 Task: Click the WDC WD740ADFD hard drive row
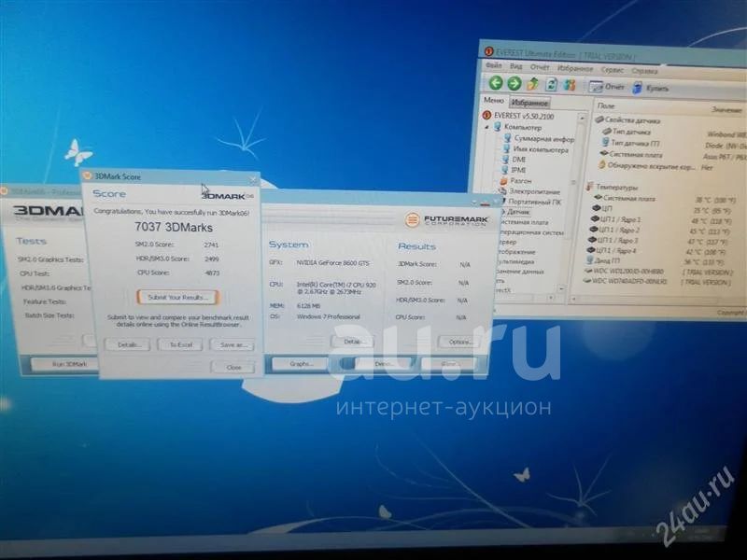tap(657, 282)
